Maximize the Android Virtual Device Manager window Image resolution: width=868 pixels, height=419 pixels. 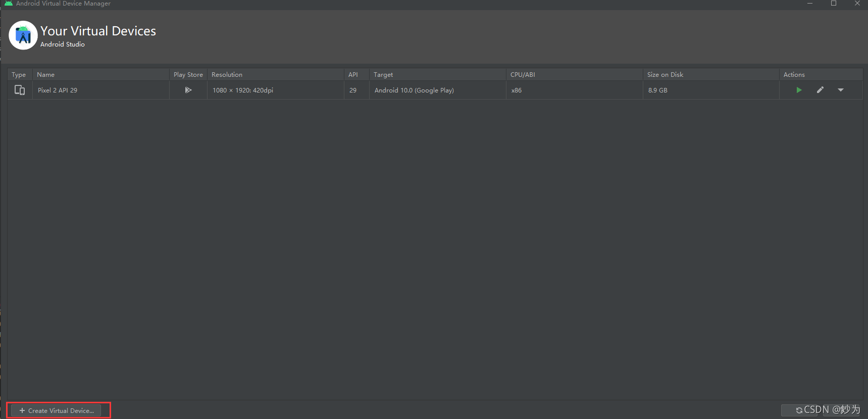pyautogui.click(x=834, y=3)
